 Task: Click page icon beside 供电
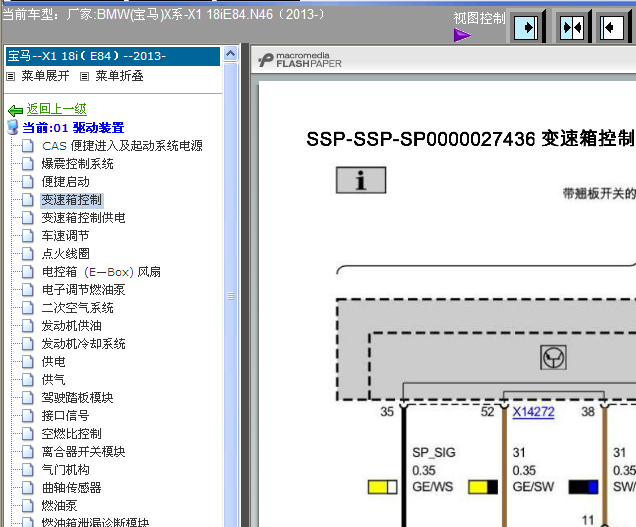[x=28, y=361]
